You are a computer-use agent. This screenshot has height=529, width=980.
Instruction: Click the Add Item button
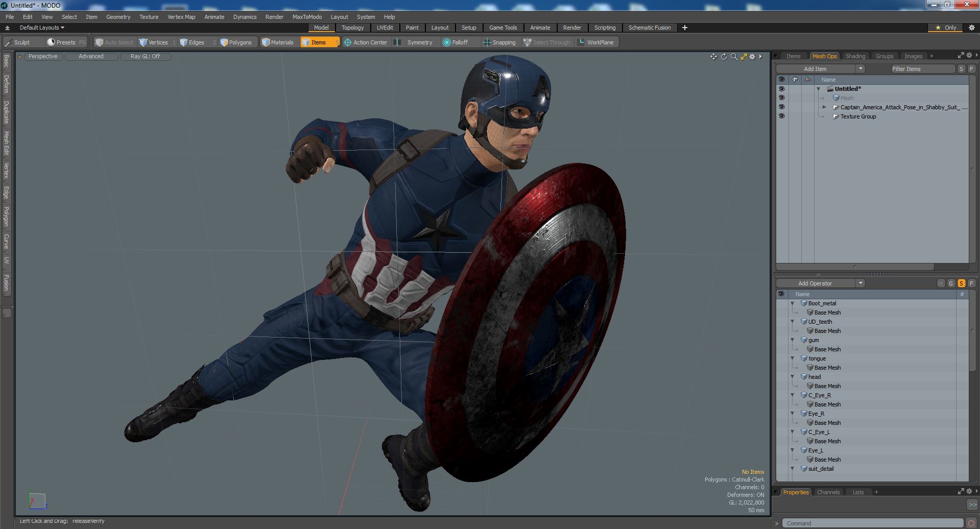[x=815, y=69]
